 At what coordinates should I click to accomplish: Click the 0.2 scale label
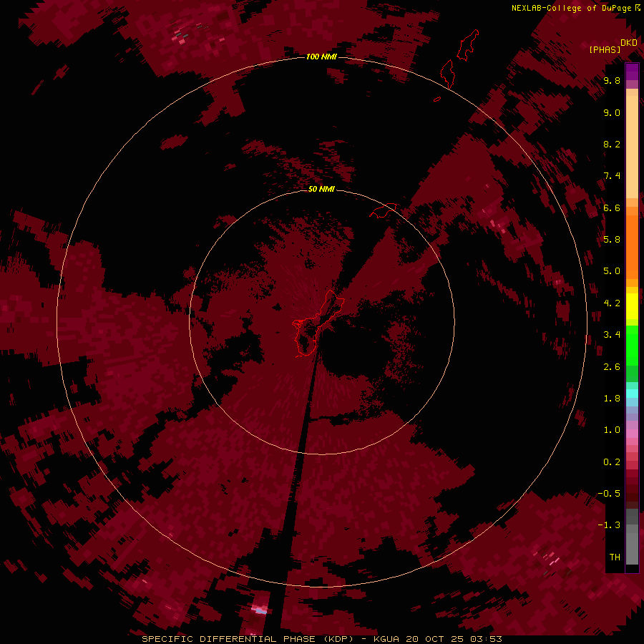point(612,462)
